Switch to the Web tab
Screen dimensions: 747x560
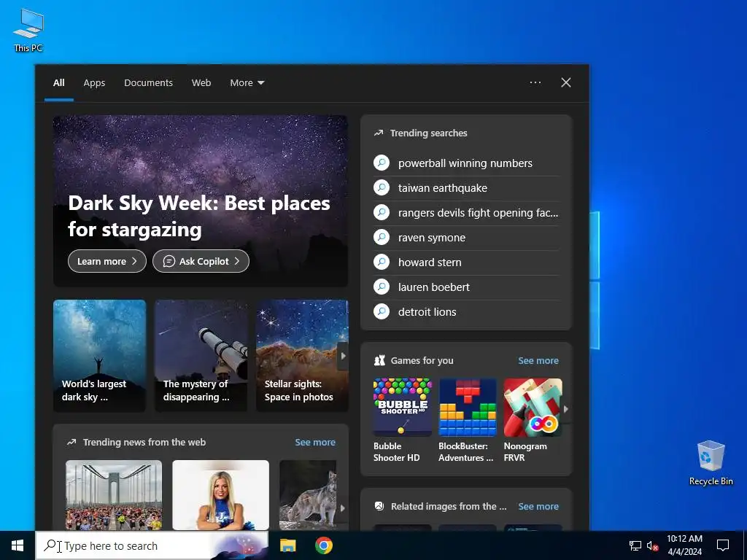tap(201, 83)
